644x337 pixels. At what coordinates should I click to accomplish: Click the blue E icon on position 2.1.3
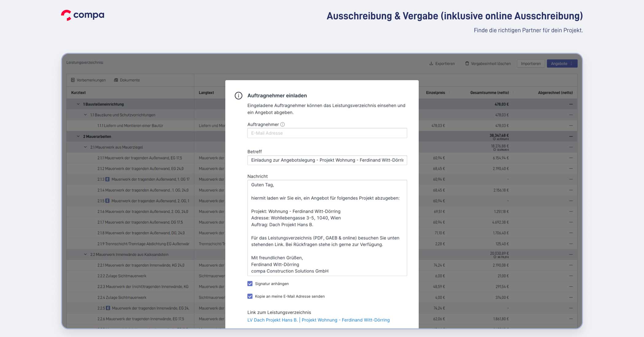[x=107, y=179]
